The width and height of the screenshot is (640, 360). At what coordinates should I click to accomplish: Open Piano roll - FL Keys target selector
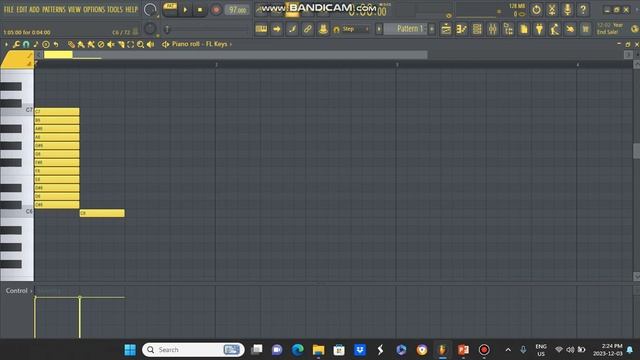[x=202, y=44]
